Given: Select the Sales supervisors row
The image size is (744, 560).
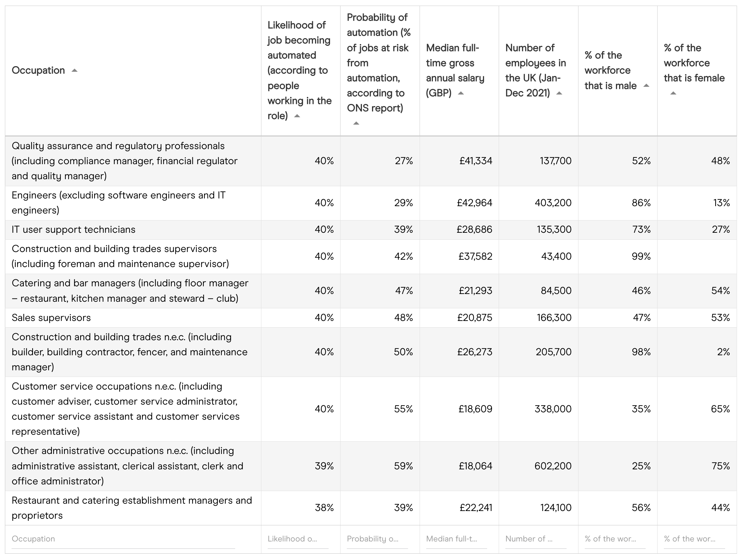Looking at the screenshot, I should click(371, 318).
